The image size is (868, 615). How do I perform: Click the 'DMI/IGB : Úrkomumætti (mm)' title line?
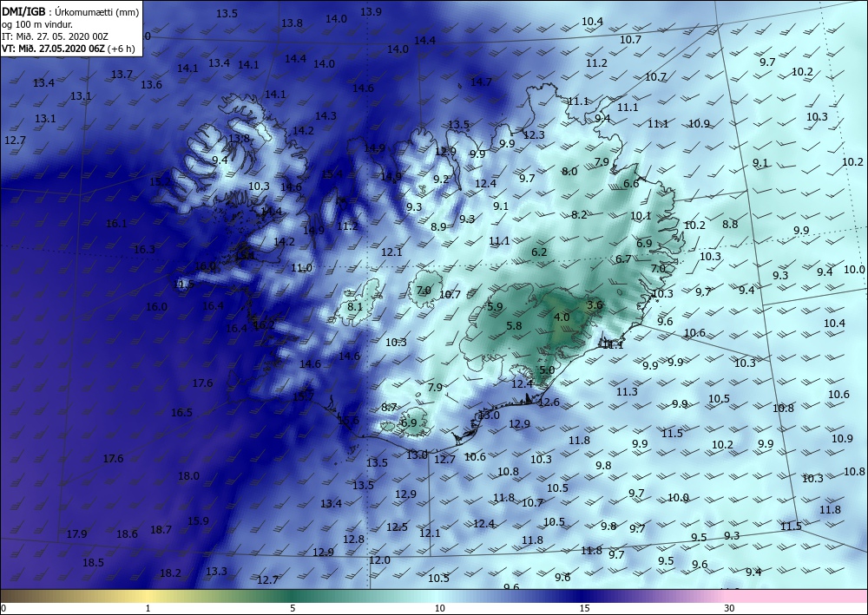pyautogui.click(x=70, y=11)
